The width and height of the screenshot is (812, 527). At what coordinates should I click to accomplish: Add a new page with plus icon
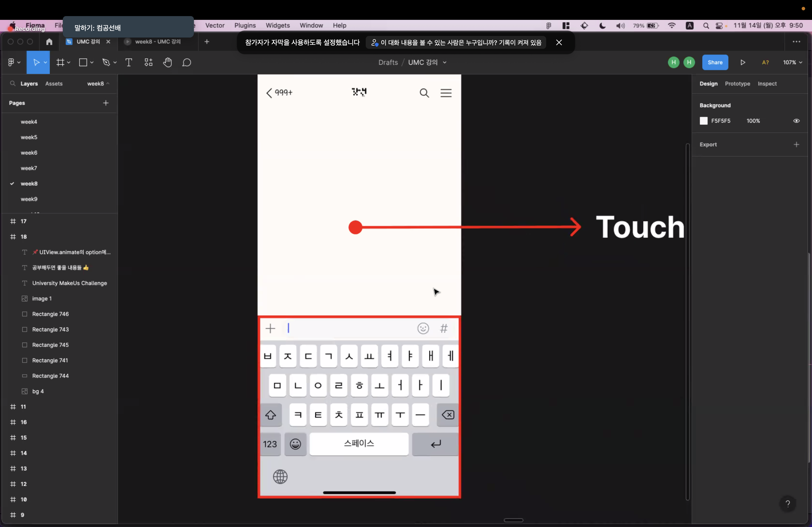[106, 103]
